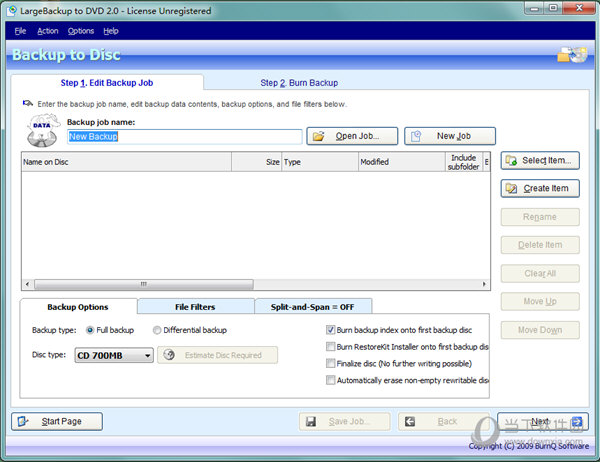The height and width of the screenshot is (462, 600).
Task: Select the Backup Options tab
Action: pyautogui.click(x=78, y=307)
